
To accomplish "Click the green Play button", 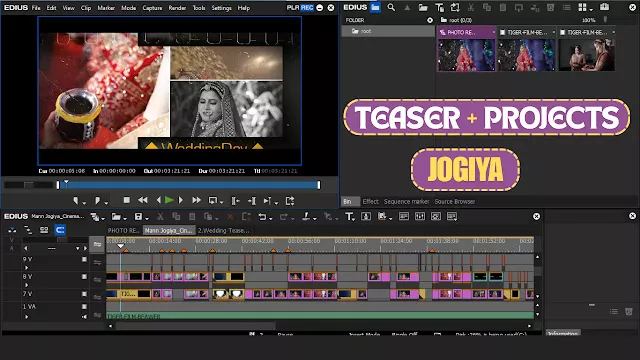I will [x=169, y=200].
